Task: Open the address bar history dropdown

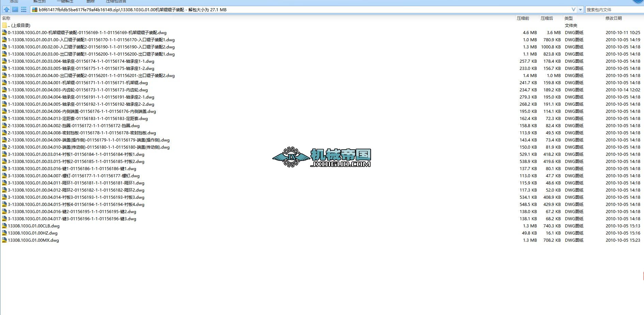Action: coord(581,10)
